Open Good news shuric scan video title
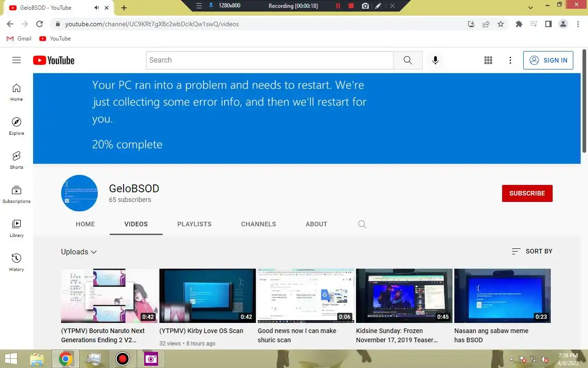Image resolution: width=588 pixels, height=368 pixels. point(297,335)
